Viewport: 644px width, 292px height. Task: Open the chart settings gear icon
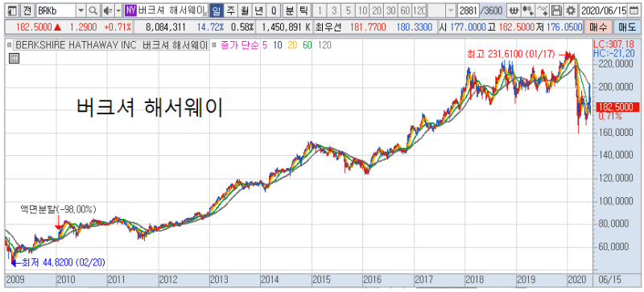click(571, 10)
